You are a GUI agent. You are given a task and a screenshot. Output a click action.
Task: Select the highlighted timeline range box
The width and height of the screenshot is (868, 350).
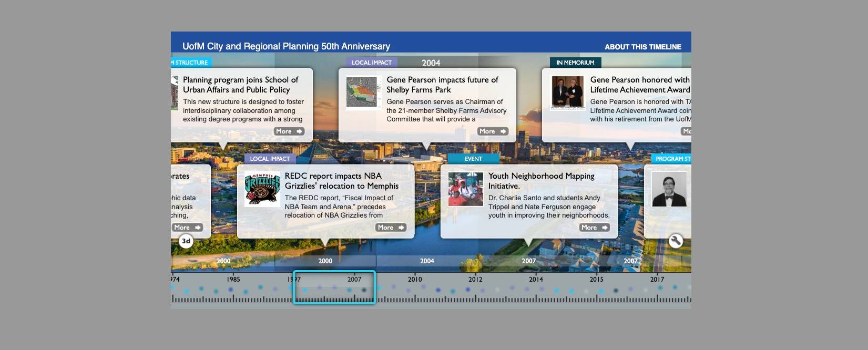[334, 287]
